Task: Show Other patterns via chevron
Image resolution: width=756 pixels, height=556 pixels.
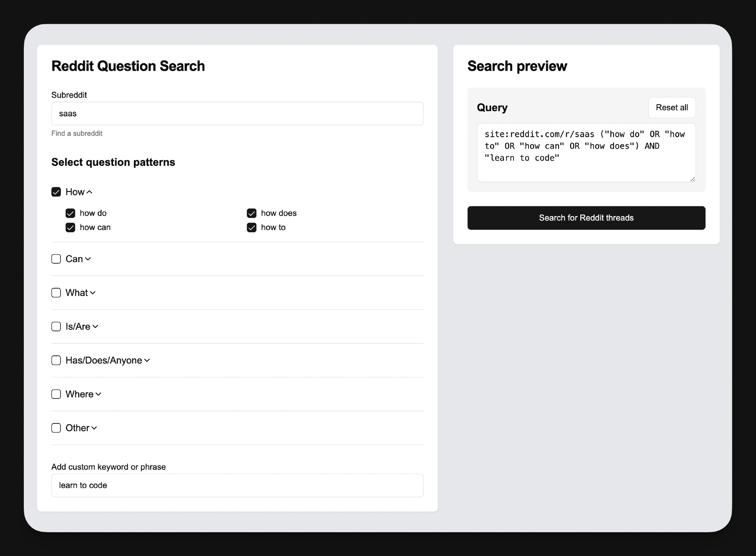Action: pos(94,428)
